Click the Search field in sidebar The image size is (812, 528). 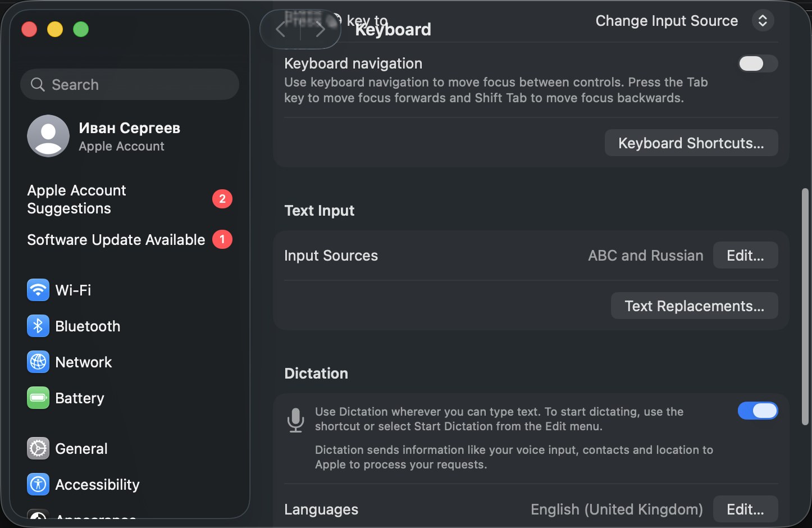130,84
